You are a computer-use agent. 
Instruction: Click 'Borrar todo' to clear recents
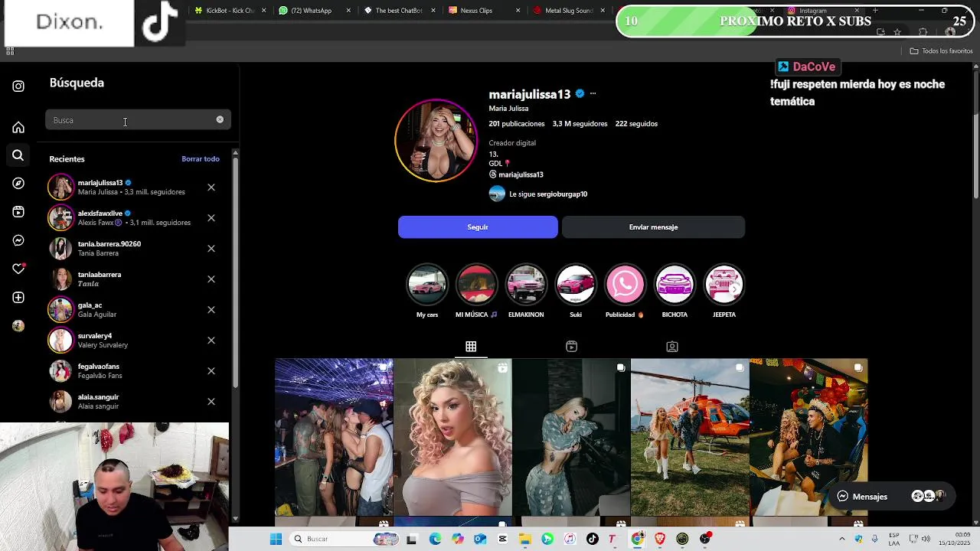pyautogui.click(x=201, y=159)
